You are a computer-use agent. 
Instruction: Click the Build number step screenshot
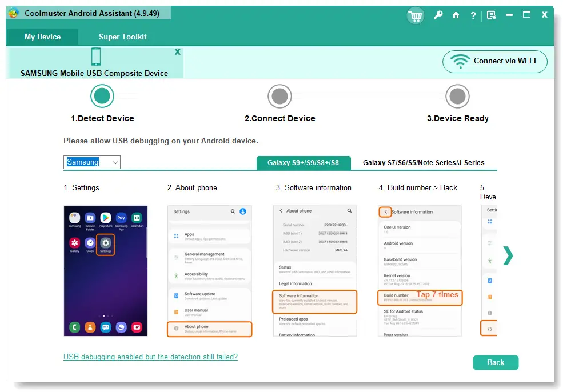(420, 271)
